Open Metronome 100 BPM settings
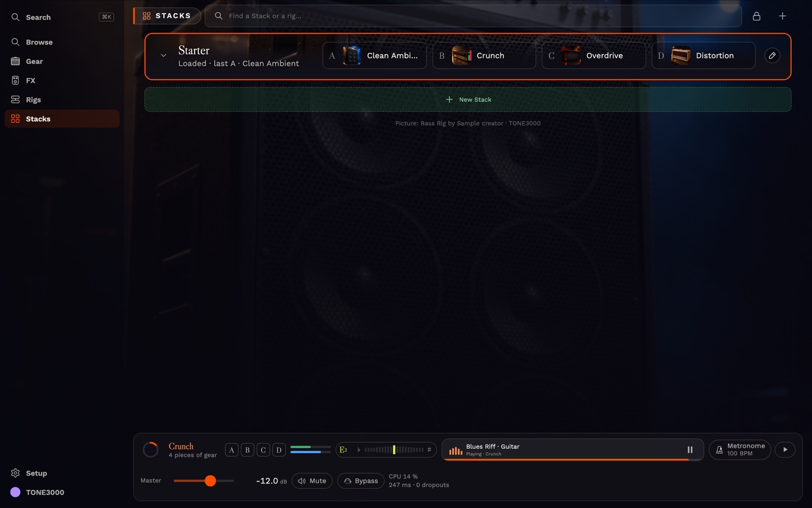812x508 pixels. point(740,450)
